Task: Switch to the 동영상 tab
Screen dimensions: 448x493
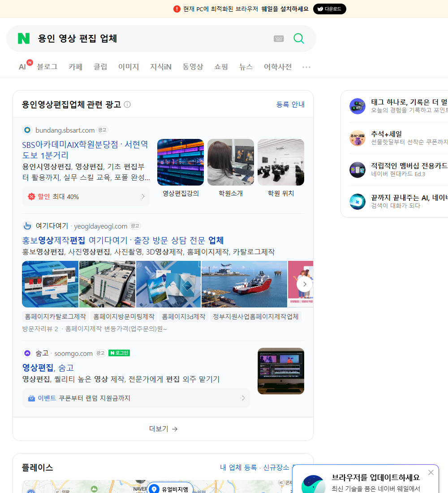Action: 193,67
